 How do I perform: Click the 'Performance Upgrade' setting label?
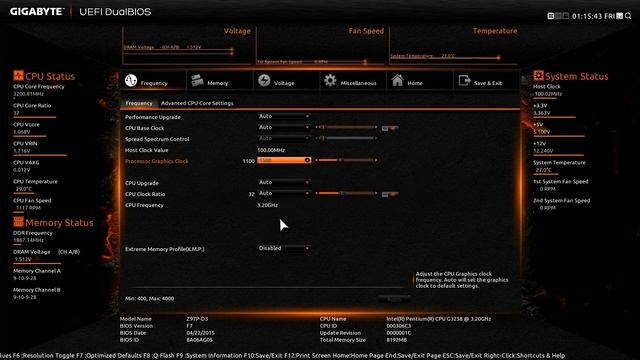tap(153, 117)
